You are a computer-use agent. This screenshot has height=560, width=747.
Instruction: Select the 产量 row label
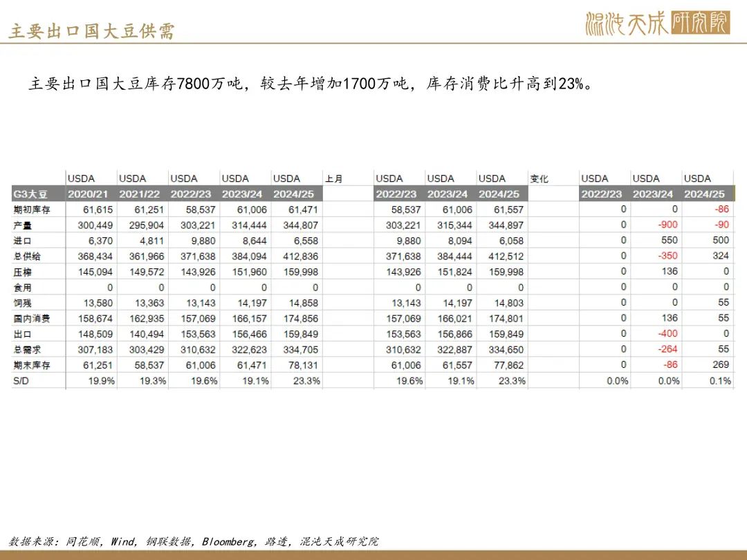(x=22, y=225)
